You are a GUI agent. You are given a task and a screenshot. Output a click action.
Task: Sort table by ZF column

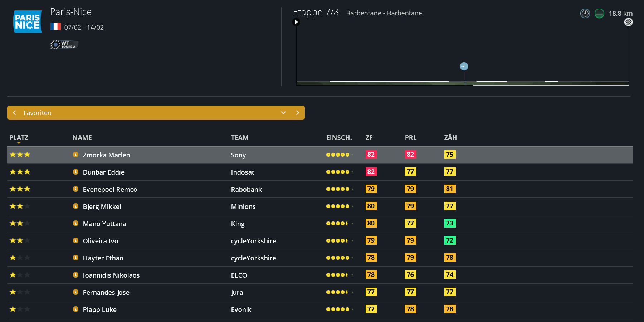(x=369, y=138)
